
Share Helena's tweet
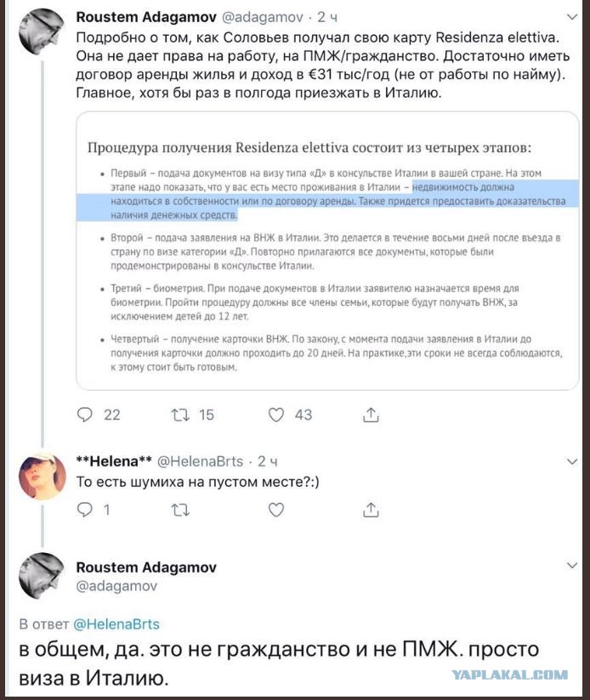click(371, 510)
